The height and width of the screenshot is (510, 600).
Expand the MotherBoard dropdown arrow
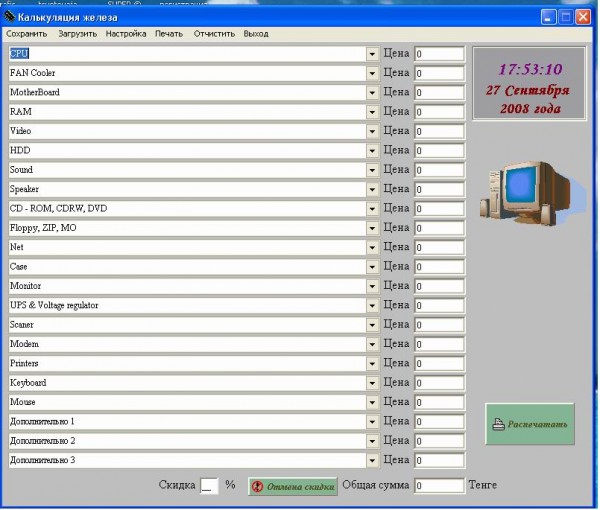(372, 93)
